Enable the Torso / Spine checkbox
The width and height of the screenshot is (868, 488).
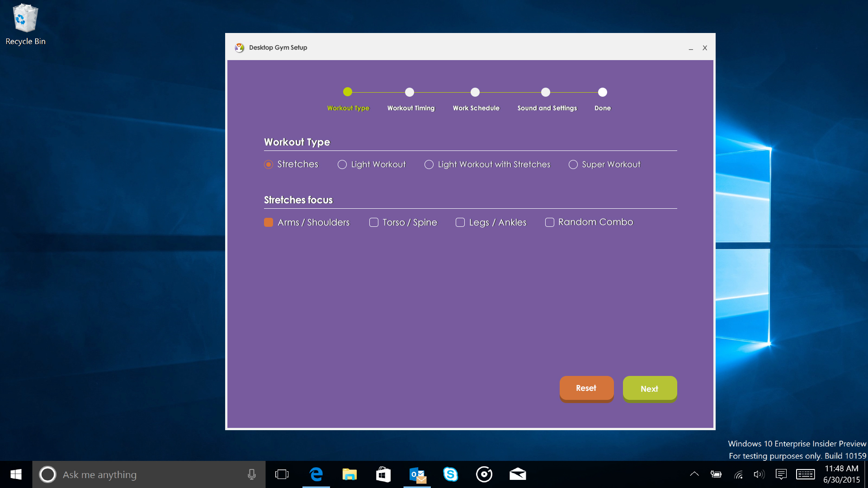pyautogui.click(x=374, y=222)
